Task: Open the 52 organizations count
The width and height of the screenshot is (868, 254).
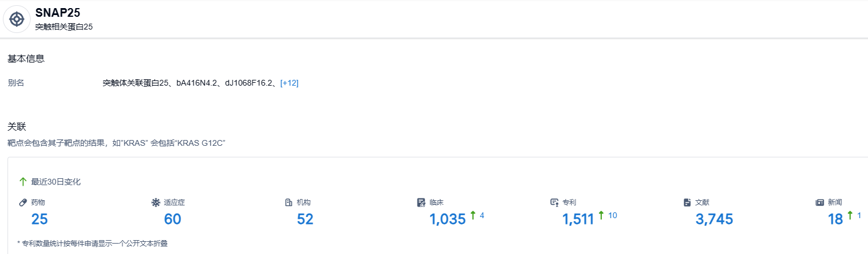Action: (305, 219)
